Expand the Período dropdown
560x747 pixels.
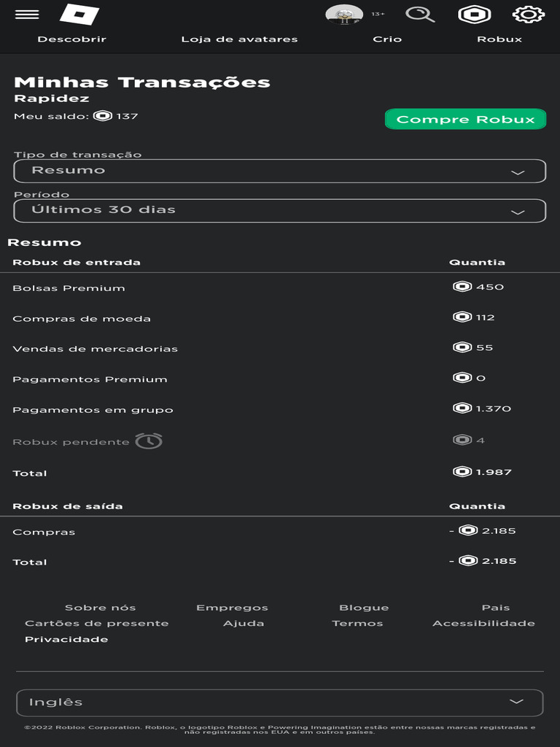tap(280, 210)
